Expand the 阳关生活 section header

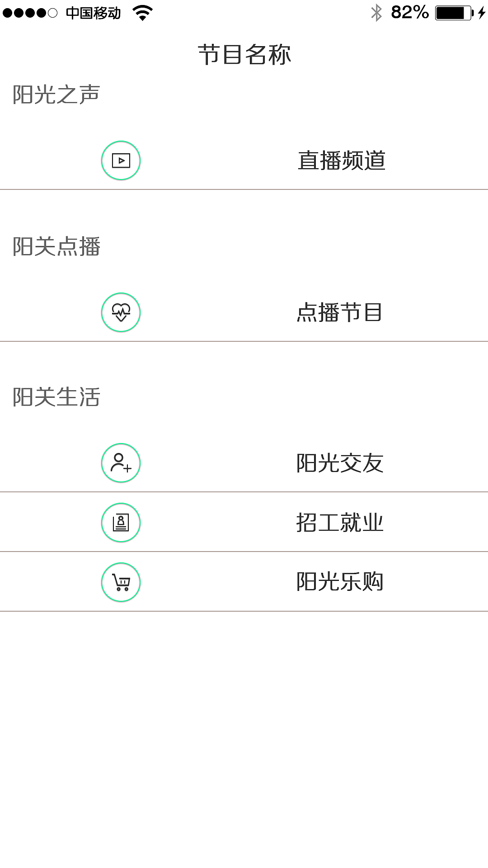coord(56,396)
